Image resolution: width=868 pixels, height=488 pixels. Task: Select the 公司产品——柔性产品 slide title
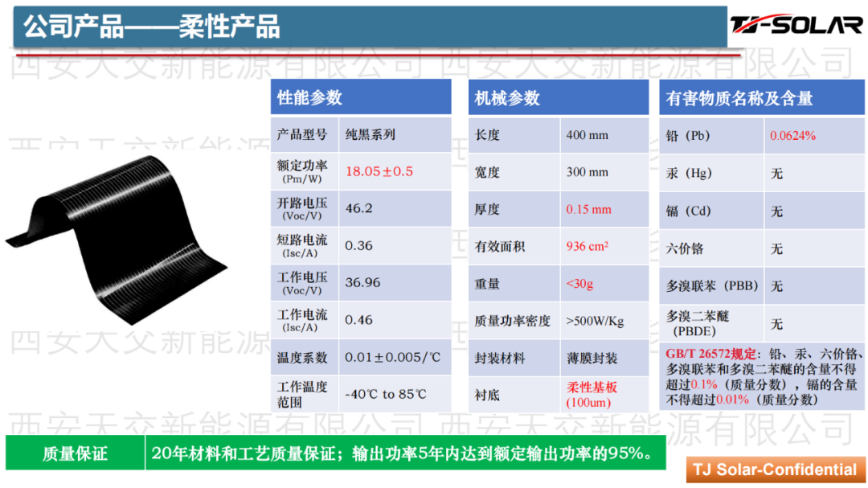point(151,27)
